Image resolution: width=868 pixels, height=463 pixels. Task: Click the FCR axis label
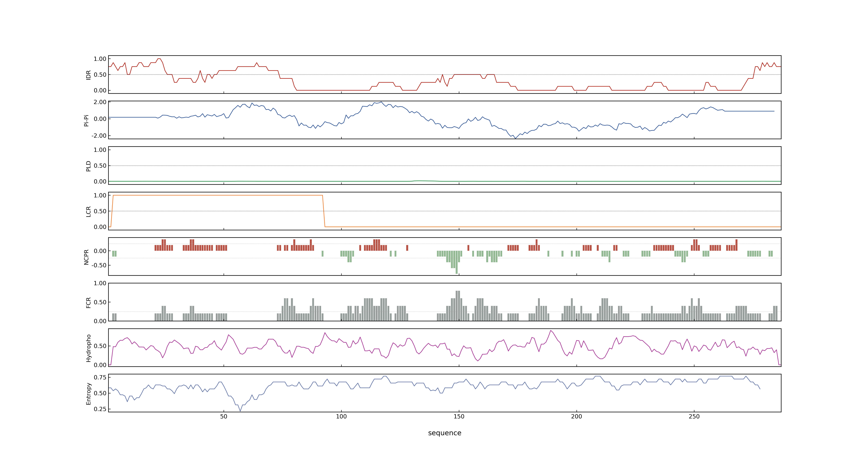[x=88, y=302]
